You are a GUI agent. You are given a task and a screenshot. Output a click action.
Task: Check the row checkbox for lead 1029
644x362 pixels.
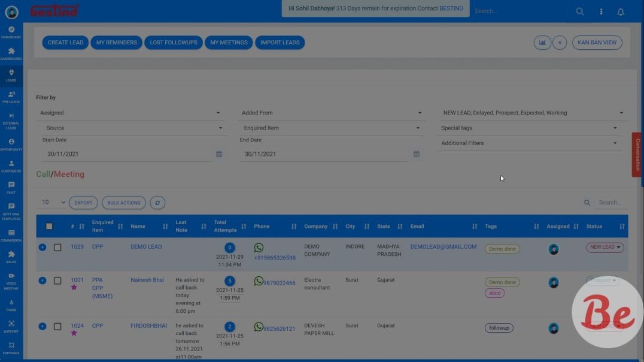(57, 248)
